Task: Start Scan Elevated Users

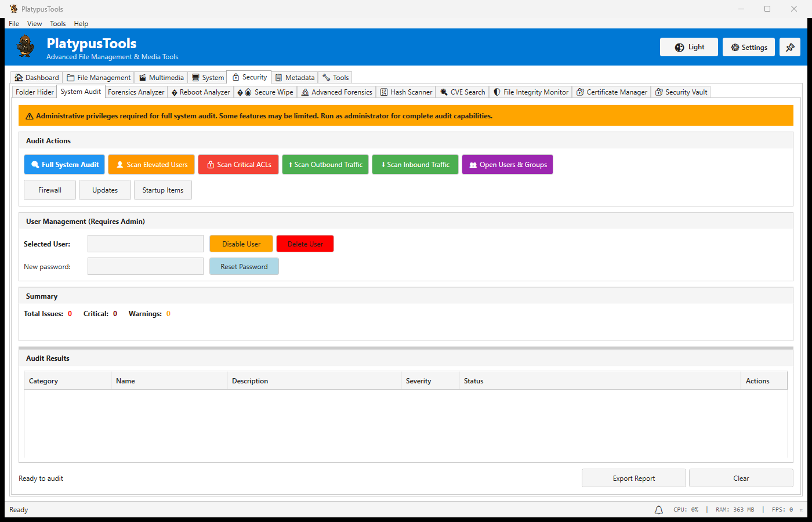Action: click(x=151, y=164)
